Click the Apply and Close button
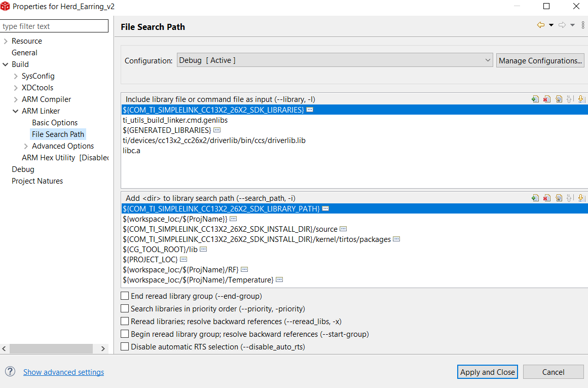Viewport: 588px width, 388px height. pos(487,372)
